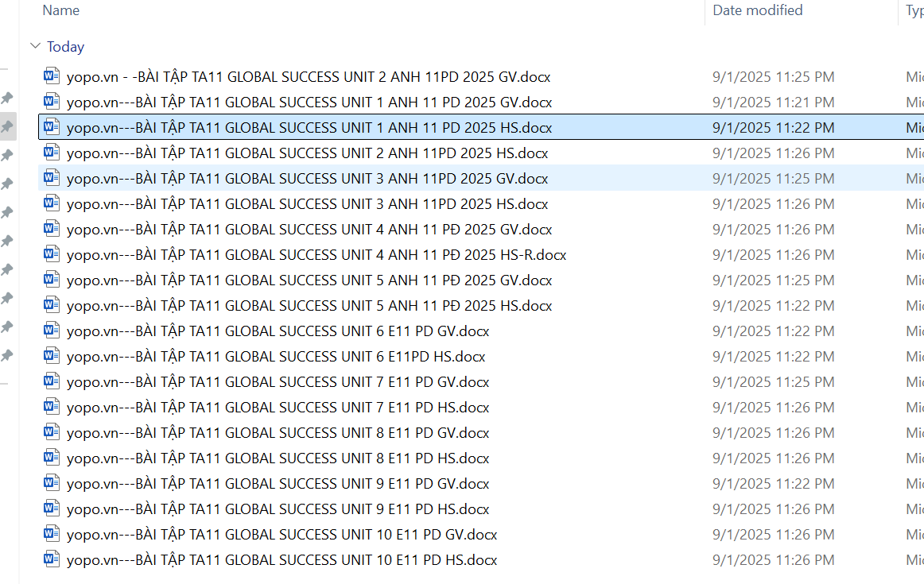The width and height of the screenshot is (924, 584).
Task: Select the UNIT 10 E11 PD GV file name
Action: (281, 535)
